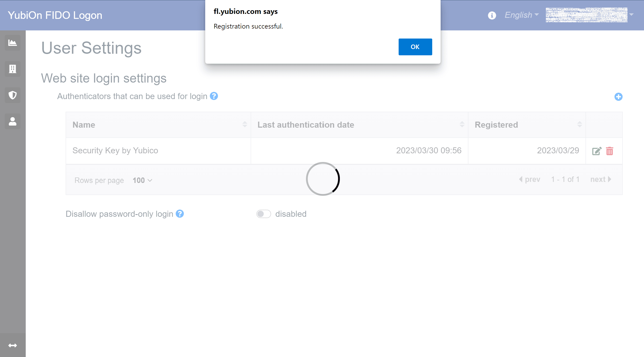Open the building organization icon in sidebar
The height and width of the screenshot is (357, 644).
click(x=13, y=69)
